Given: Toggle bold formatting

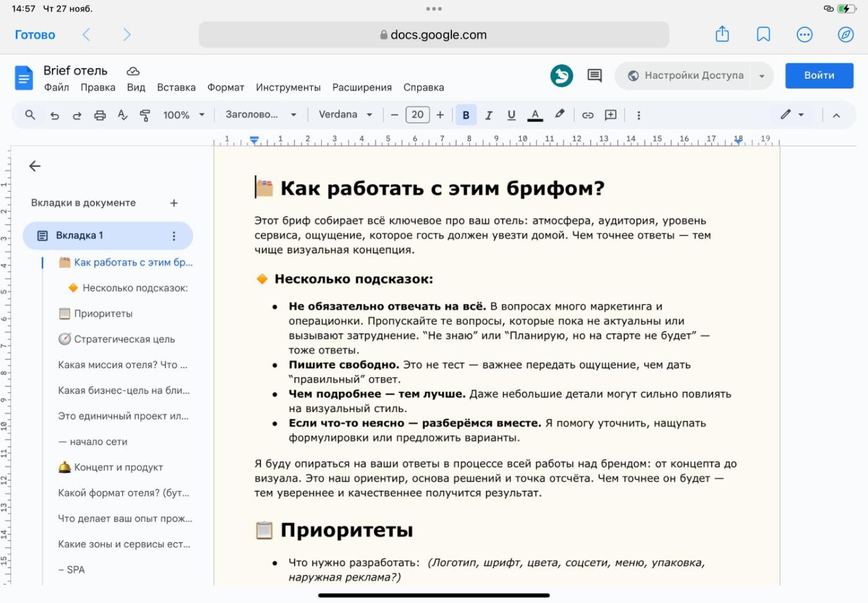Looking at the screenshot, I should [466, 115].
